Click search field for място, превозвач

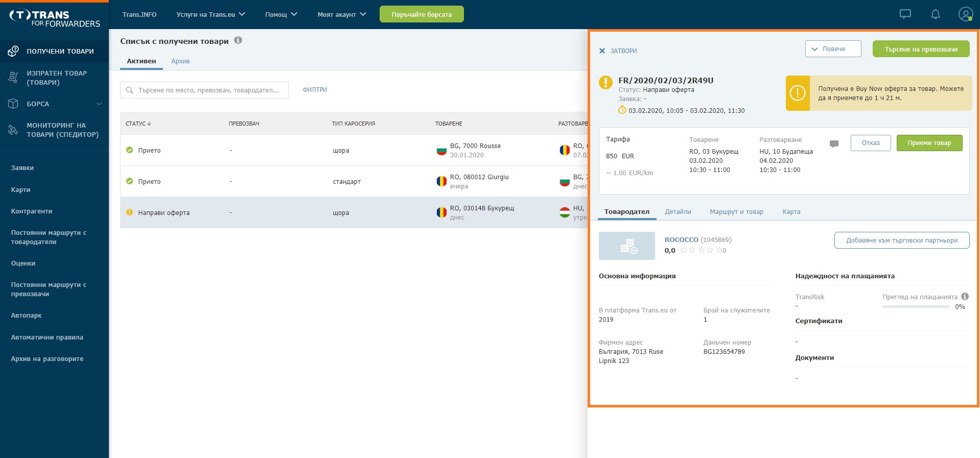[204, 90]
